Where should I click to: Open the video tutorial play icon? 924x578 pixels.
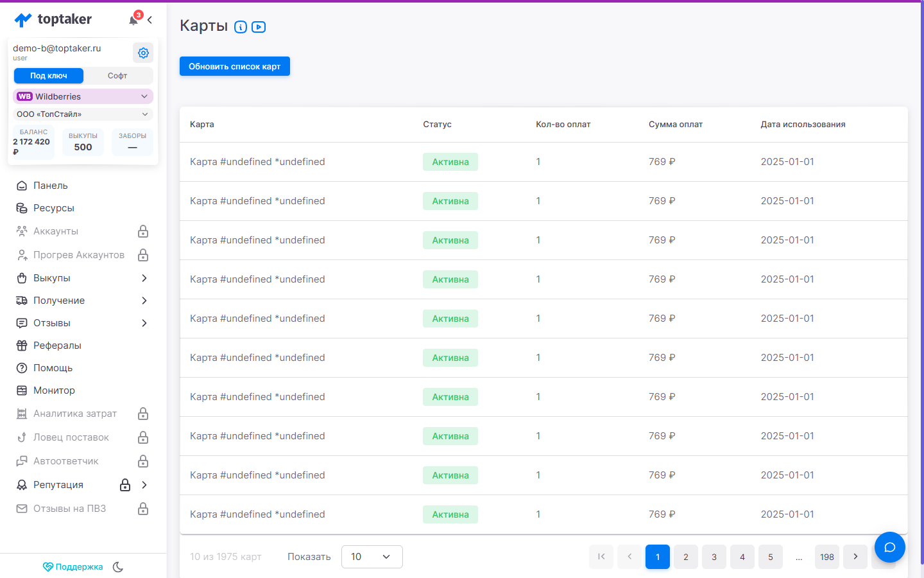tap(259, 27)
